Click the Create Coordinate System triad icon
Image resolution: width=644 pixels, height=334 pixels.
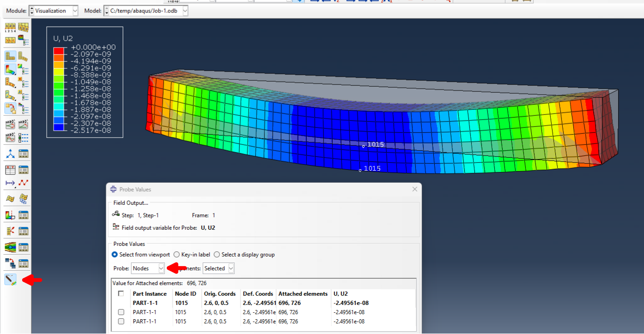tap(10, 153)
